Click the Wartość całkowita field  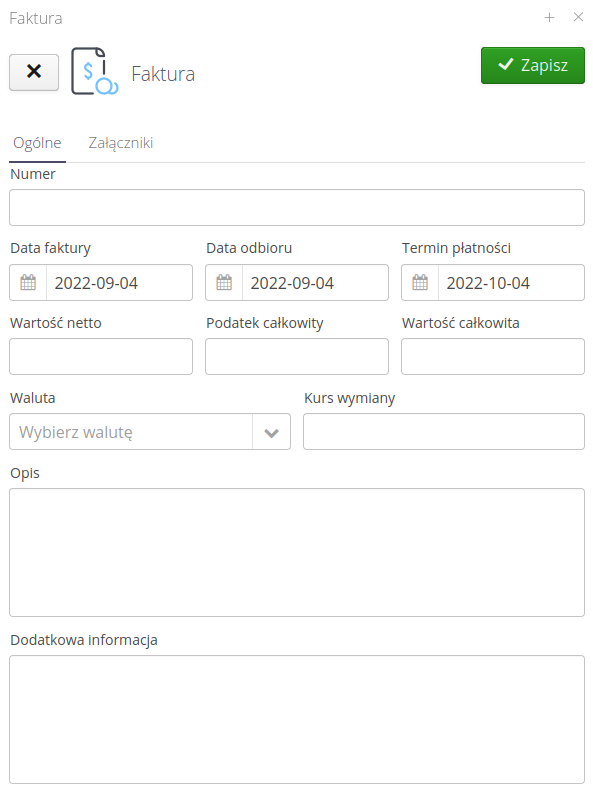pos(493,357)
